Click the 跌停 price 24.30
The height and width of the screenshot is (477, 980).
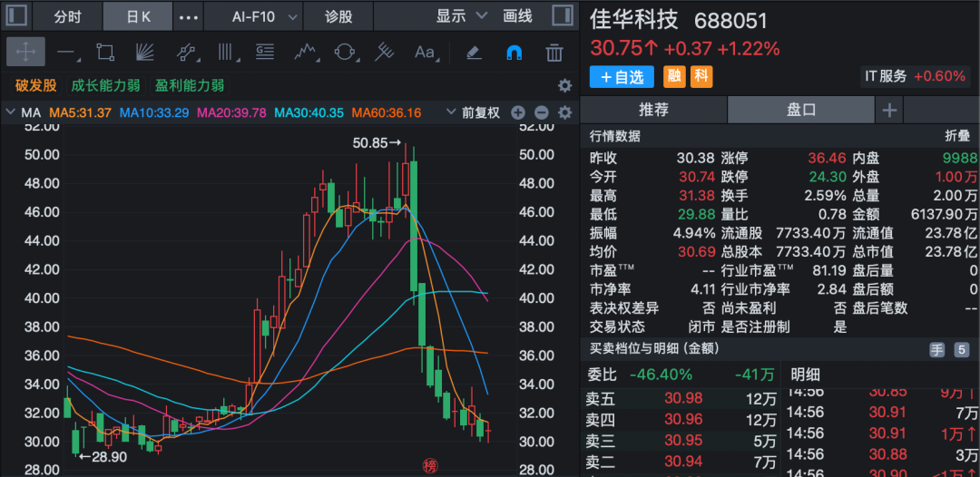click(x=827, y=177)
